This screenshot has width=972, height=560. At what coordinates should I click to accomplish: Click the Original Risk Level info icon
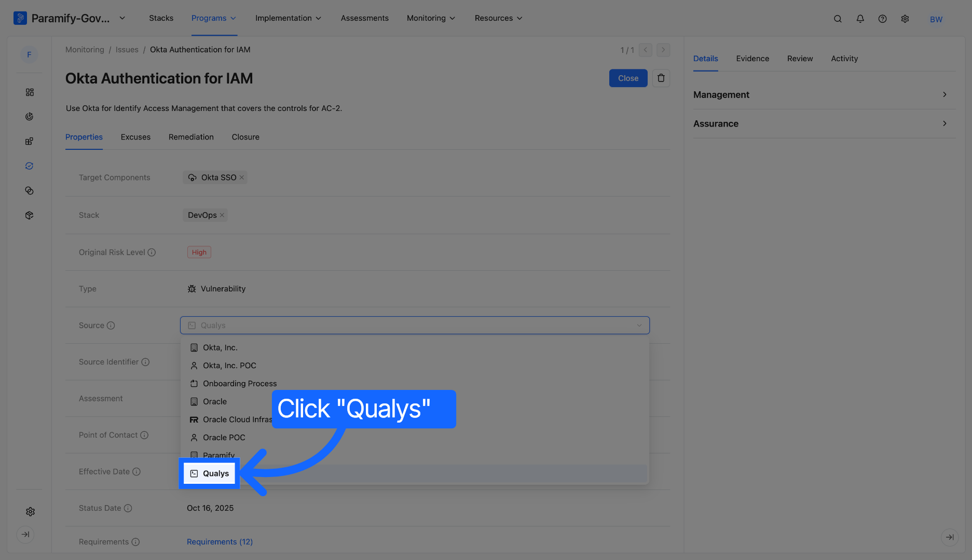[x=152, y=253]
